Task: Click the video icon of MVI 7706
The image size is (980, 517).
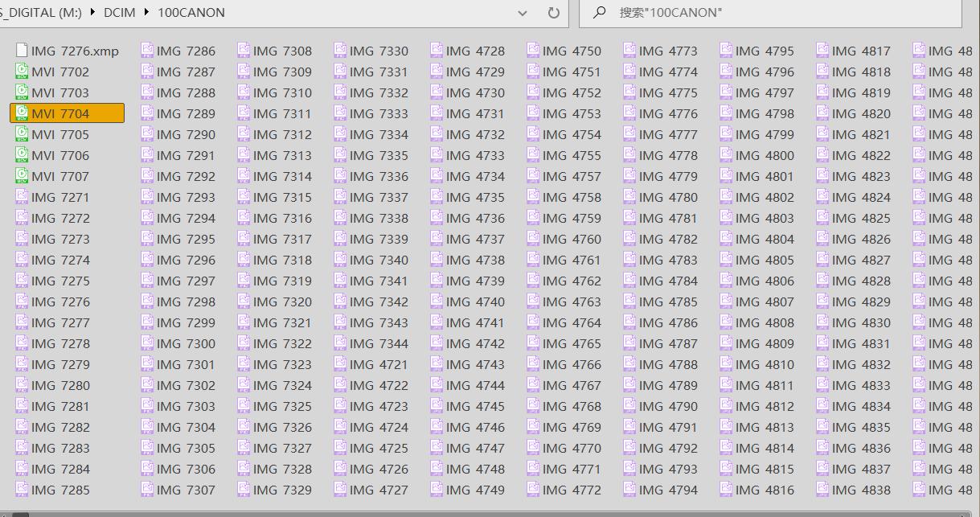Action: click(22, 155)
